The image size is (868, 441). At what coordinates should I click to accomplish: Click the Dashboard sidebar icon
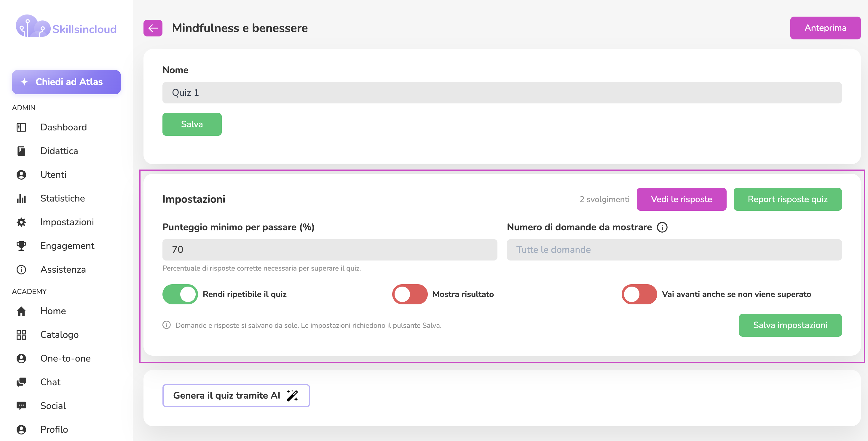pos(21,127)
